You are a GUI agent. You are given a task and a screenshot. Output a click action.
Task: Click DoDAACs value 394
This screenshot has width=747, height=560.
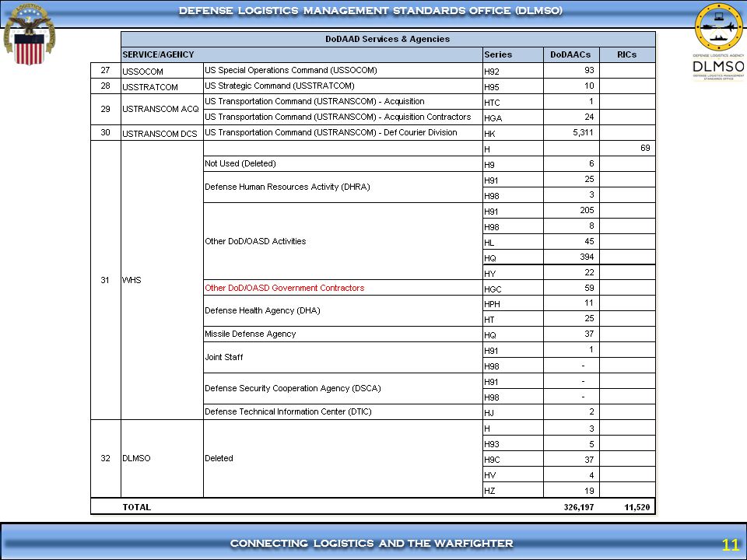click(x=587, y=257)
